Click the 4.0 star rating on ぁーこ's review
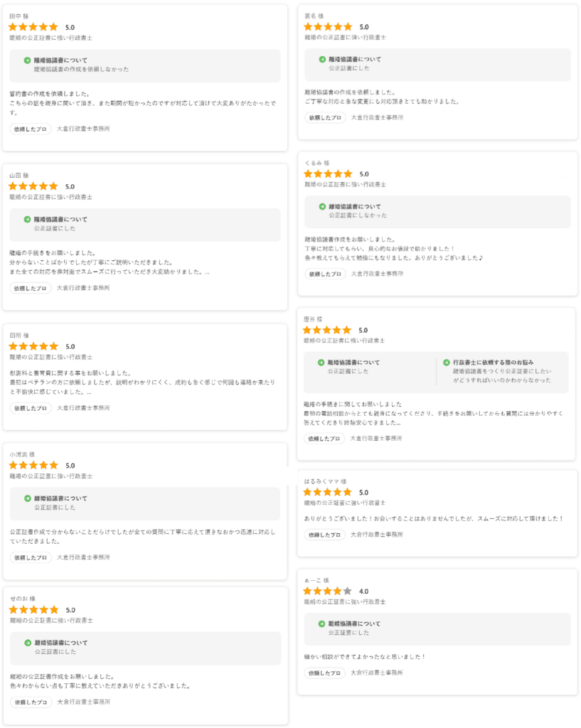581x728 pixels. click(327, 591)
